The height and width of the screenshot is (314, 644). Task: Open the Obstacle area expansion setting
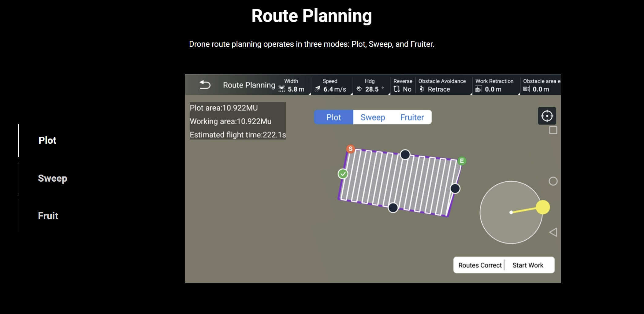tap(542, 86)
